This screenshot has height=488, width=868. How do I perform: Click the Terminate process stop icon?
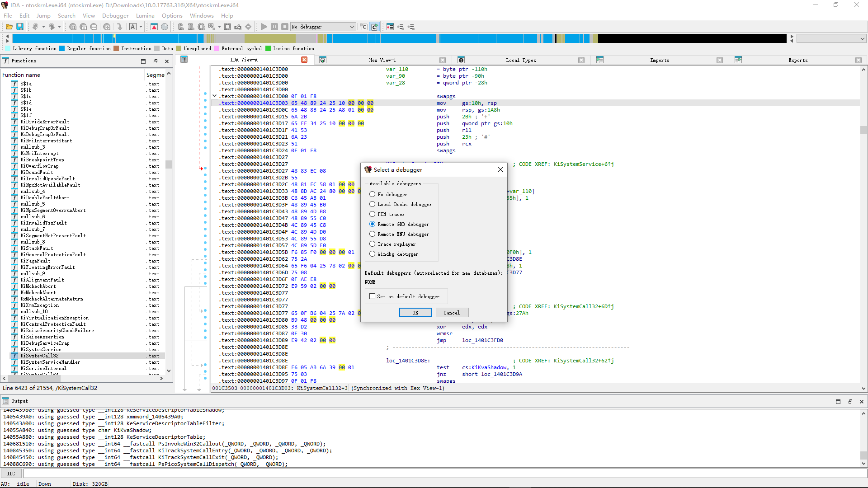(285, 27)
